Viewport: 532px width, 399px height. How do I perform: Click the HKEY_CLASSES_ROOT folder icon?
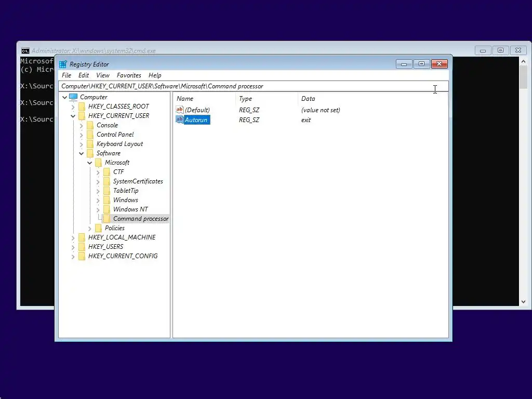[x=82, y=107]
